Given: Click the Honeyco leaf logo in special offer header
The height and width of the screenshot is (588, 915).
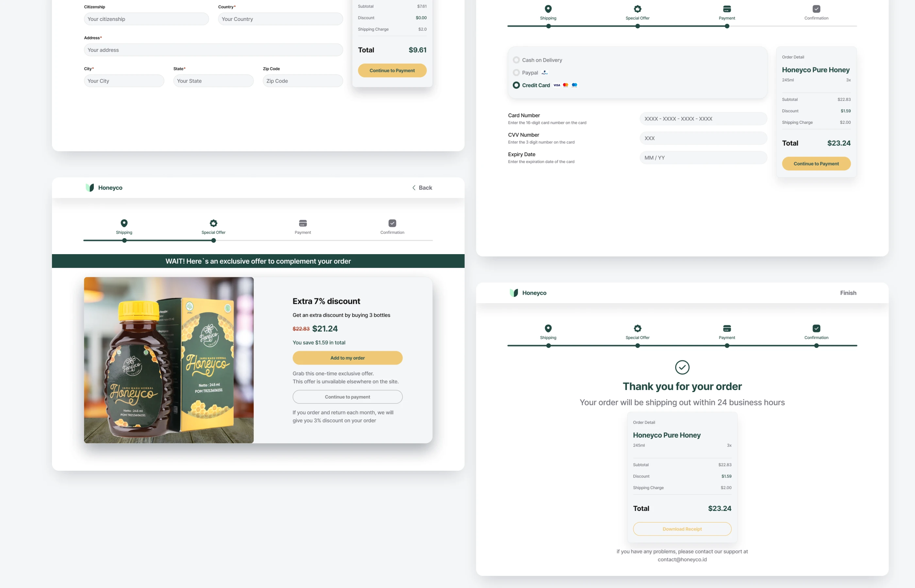Looking at the screenshot, I should pos(90,188).
